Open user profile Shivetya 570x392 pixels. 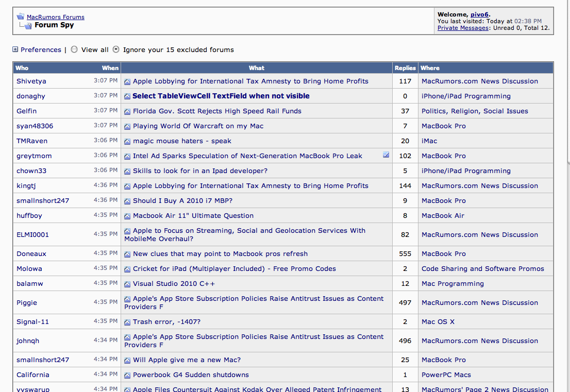31,81
